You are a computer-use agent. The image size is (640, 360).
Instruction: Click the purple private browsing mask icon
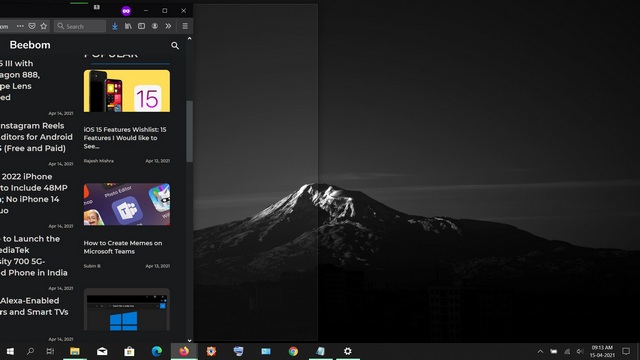pos(126,11)
